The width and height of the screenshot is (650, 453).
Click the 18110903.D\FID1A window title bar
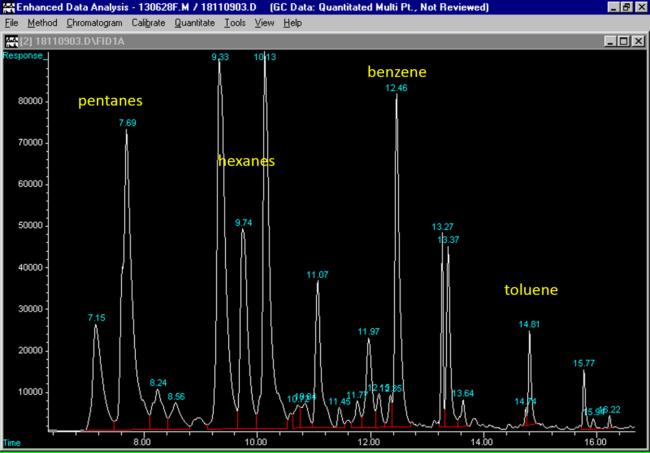300,40
